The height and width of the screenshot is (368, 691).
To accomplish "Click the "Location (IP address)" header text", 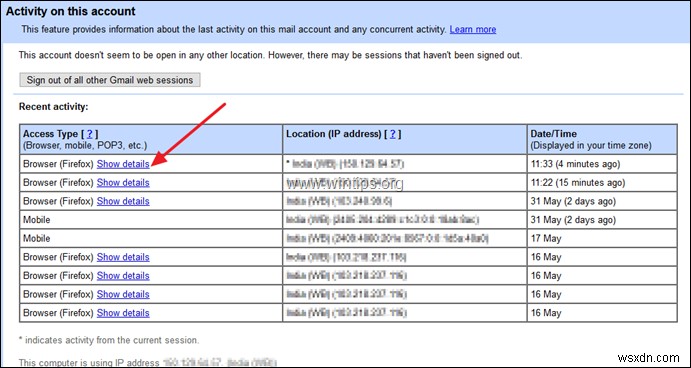I will coord(334,134).
